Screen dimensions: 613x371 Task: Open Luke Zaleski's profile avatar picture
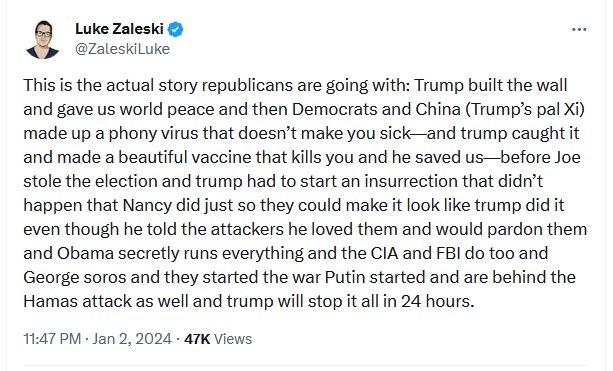coord(43,39)
